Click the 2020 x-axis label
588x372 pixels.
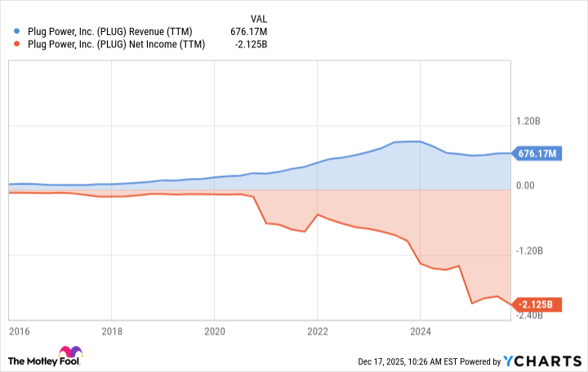[x=214, y=332]
